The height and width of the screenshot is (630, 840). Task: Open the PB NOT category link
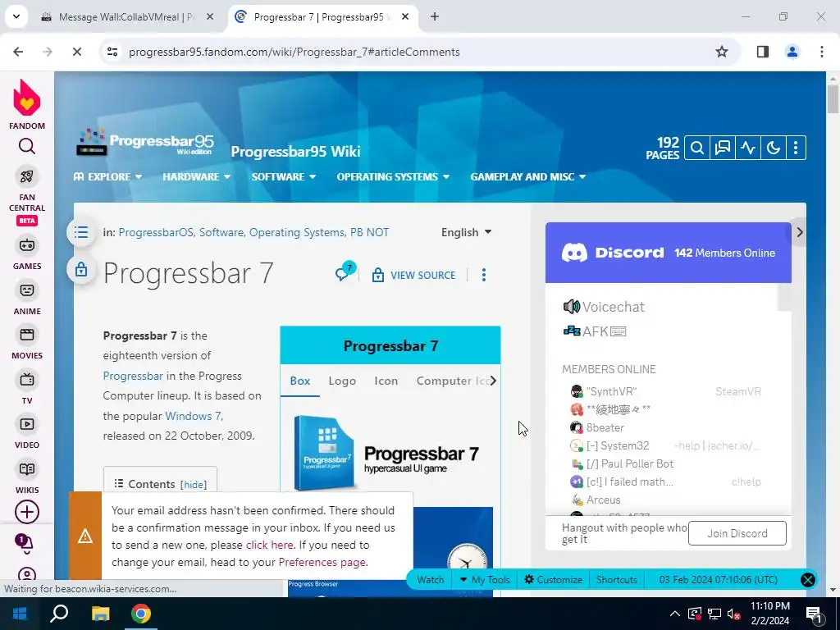pos(370,232)
